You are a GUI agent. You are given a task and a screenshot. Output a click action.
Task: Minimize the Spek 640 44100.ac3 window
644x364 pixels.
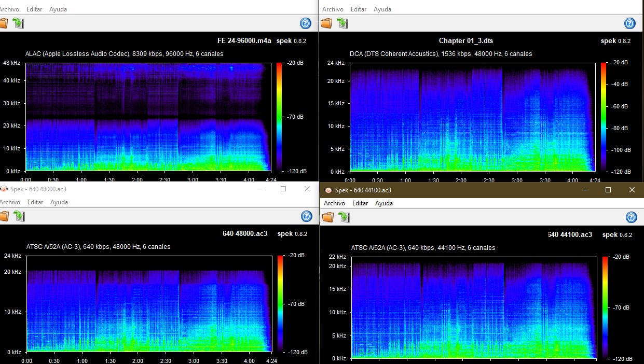pyautogui.click(x=584, y=190)
